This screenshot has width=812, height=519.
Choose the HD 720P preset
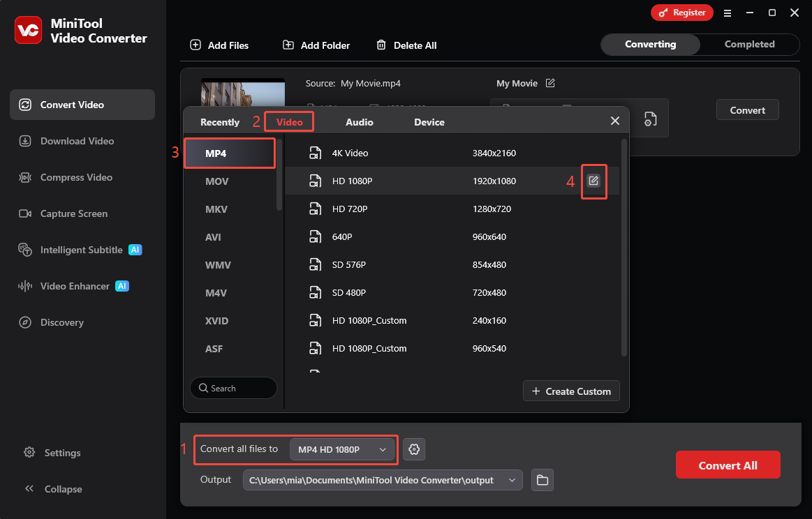(x=452, y=209)
